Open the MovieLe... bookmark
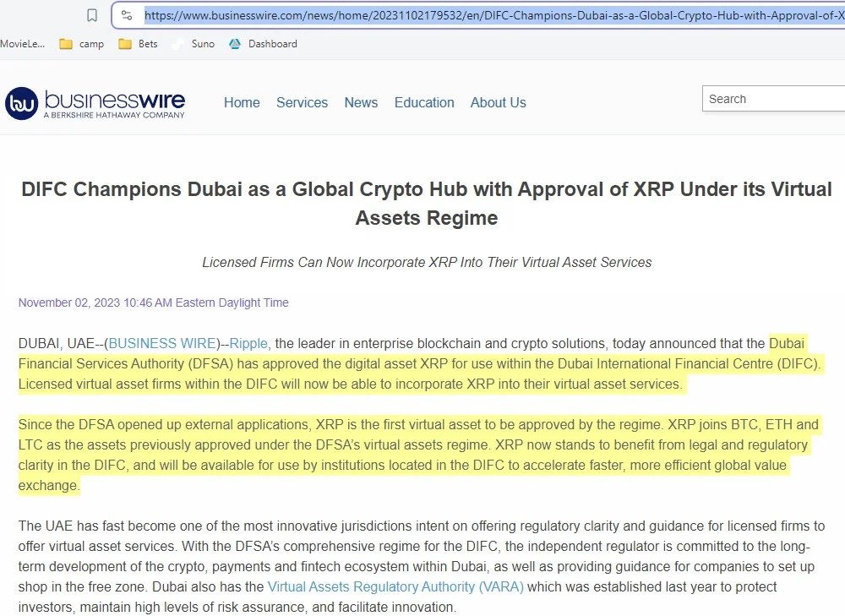 [22, 44]
